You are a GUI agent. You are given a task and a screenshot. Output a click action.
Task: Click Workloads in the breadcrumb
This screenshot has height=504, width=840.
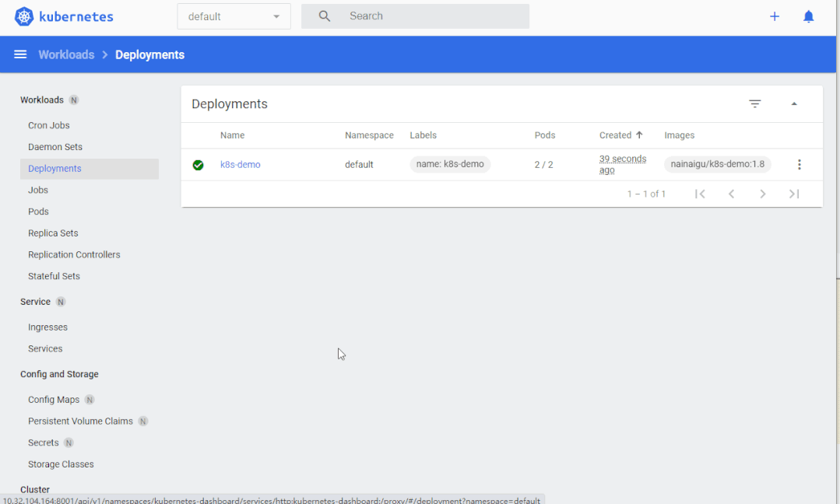[x=66, y=54]
